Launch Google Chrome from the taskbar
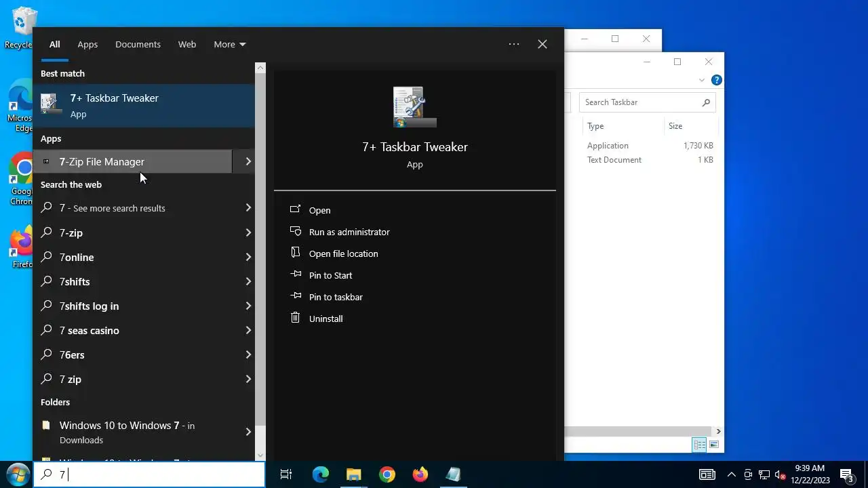868x488 pixels. click(x=387, y=474)
